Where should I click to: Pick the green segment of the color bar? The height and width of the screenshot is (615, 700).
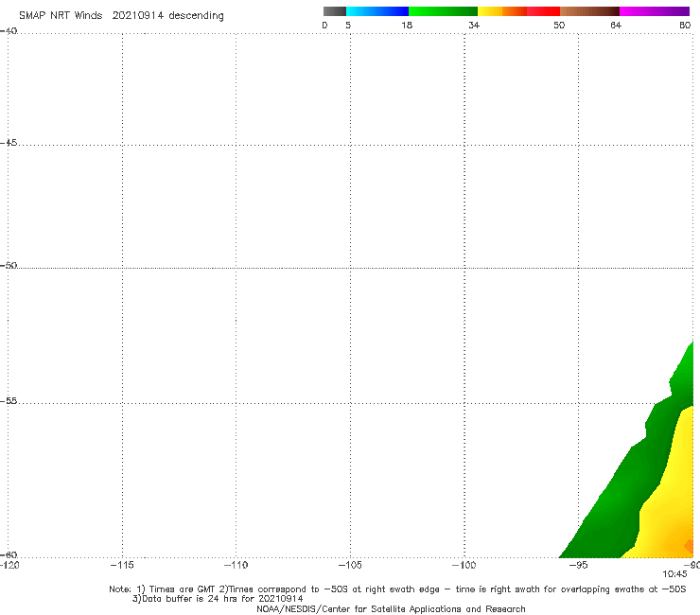click(x=443, y=11)
